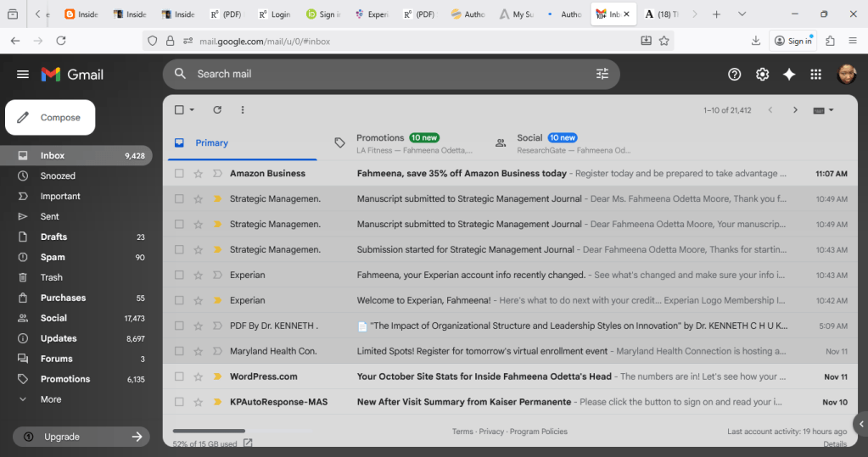
Task: Click the browser address bar URL
Action: (x=265, y=41)
